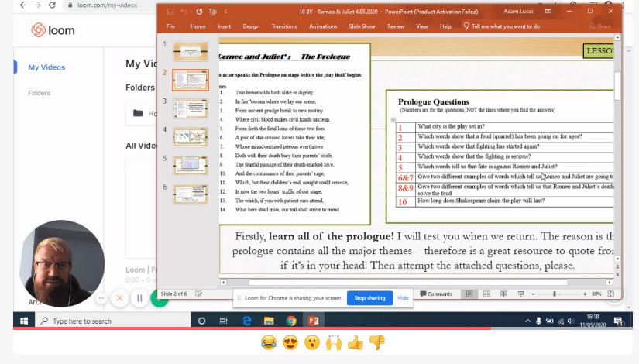
Task: Click the laughing emoji reaction
Action: (x=268, y=342)
